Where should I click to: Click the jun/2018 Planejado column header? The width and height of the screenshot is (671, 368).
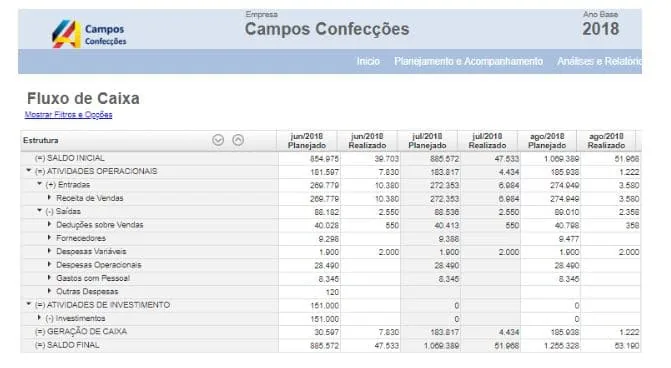click(307, 141)
